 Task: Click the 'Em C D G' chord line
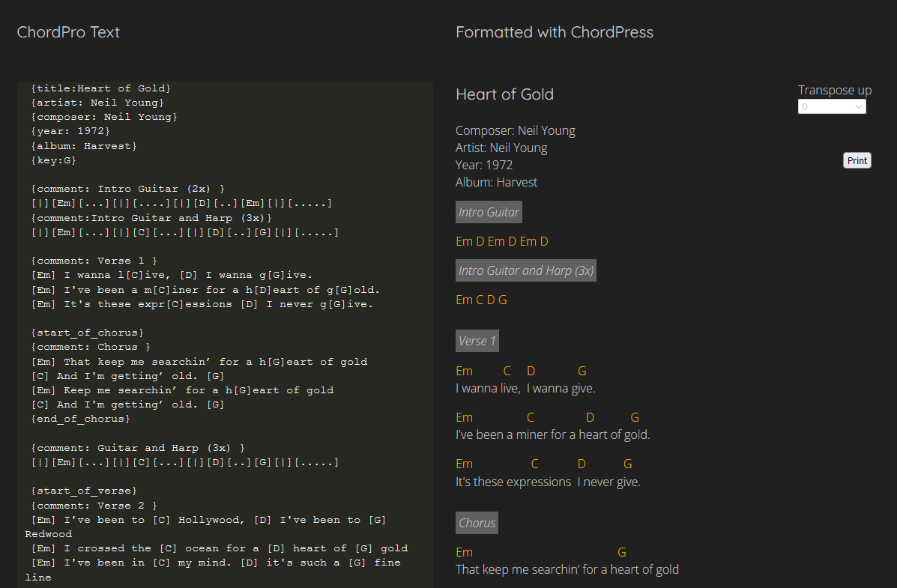click(481, 300)
